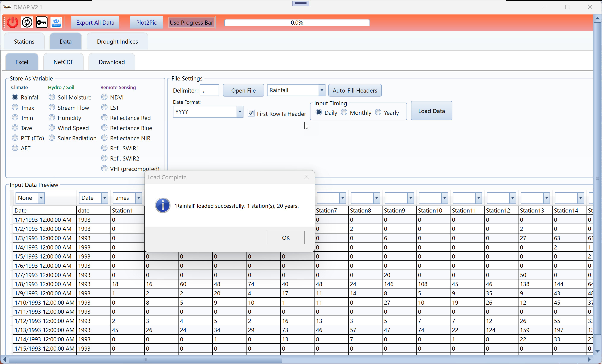Click the DMAP app logo in title bar

[x=7, y=7]
